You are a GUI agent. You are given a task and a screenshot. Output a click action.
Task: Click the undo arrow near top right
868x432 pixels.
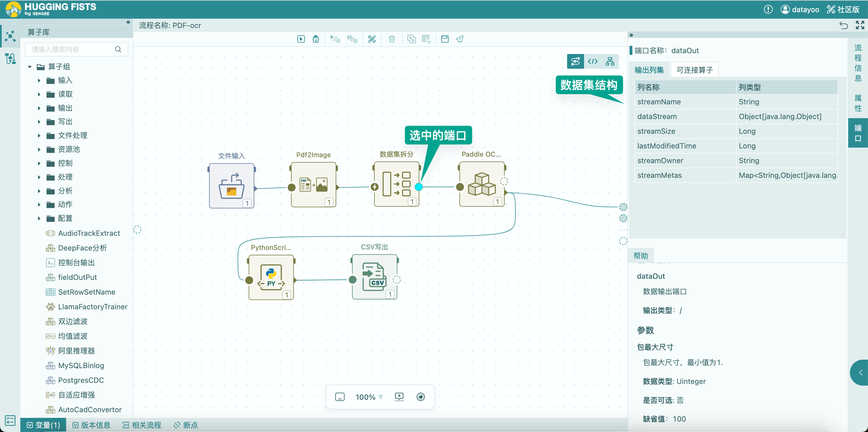tap(843, 25)
